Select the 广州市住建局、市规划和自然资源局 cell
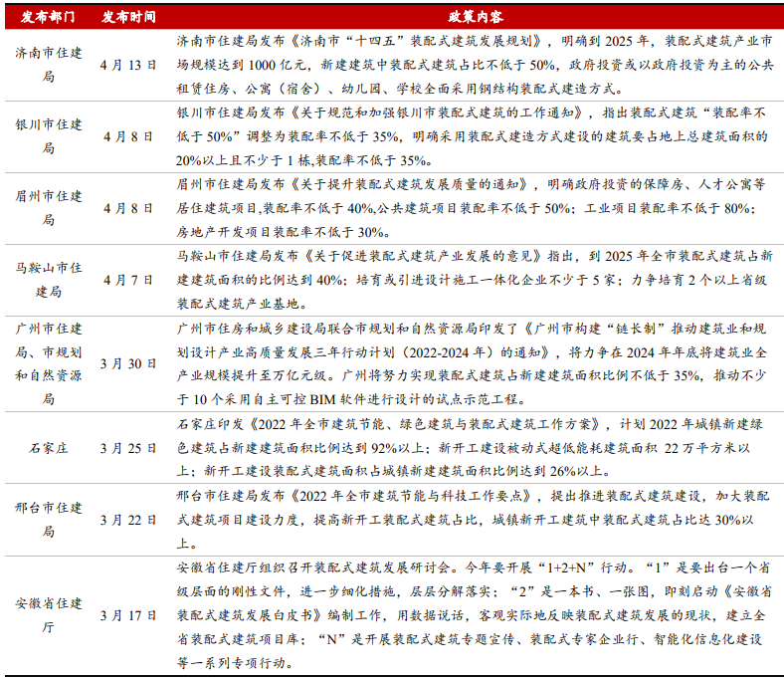The image size is (784, 679). [x=48, y=363]
